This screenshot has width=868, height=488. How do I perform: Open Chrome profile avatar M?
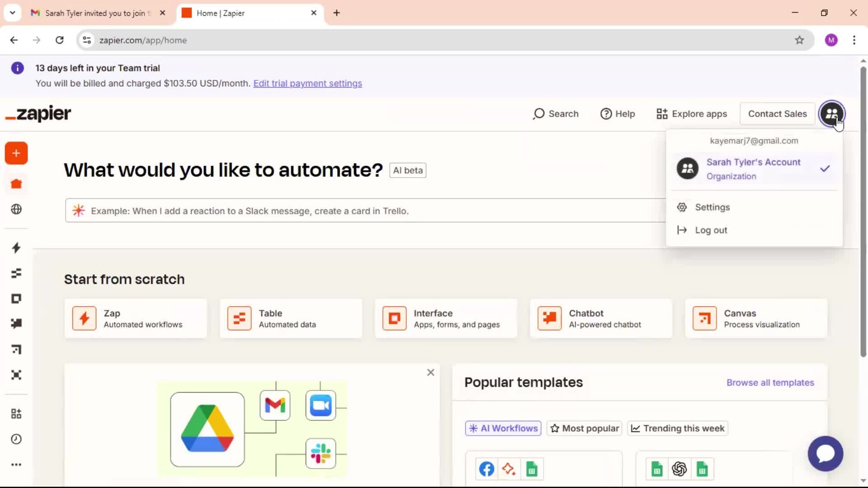point(831,40)
